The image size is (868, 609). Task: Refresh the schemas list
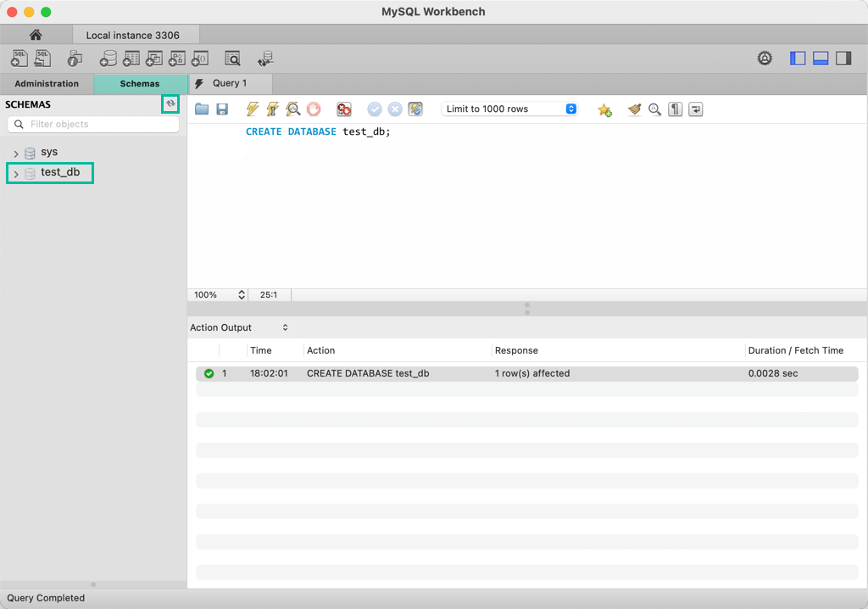pyautogui.click(x=169, y=103)
